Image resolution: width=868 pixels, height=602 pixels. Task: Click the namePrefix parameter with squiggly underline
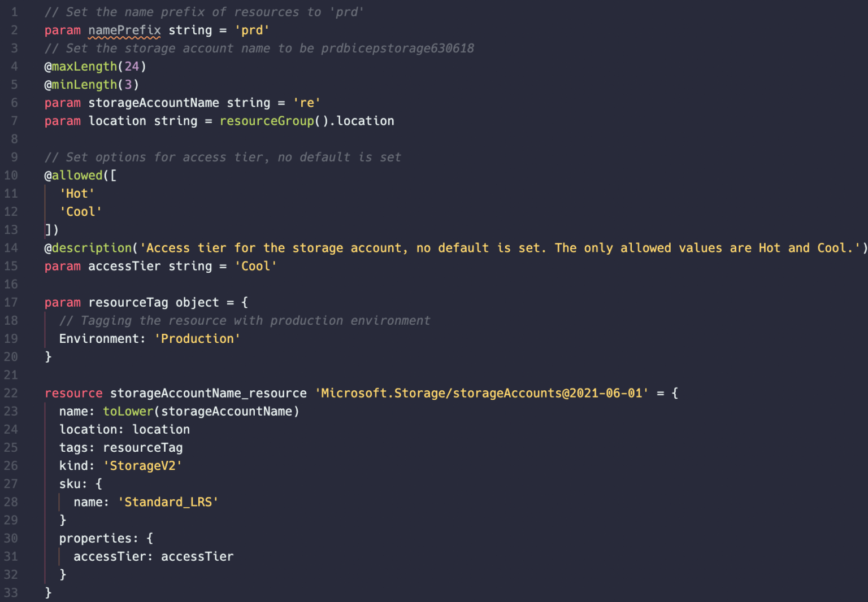(124, 30)
